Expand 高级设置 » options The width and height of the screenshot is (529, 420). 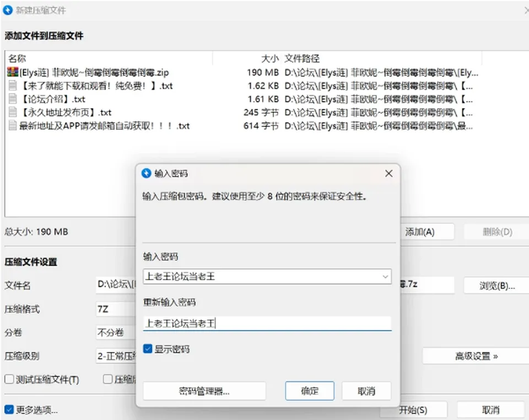pyautogui.click(x=476, y=356)
